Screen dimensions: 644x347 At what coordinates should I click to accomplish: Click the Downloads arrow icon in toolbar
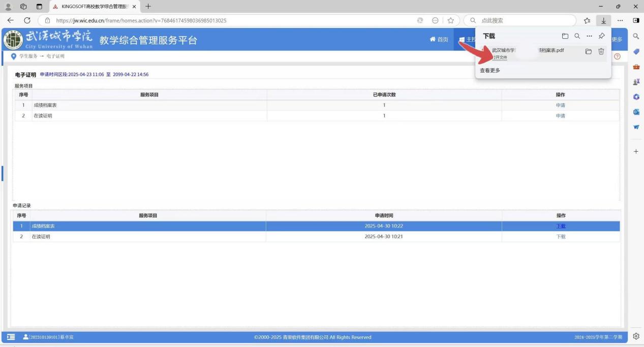pos(603,20)
